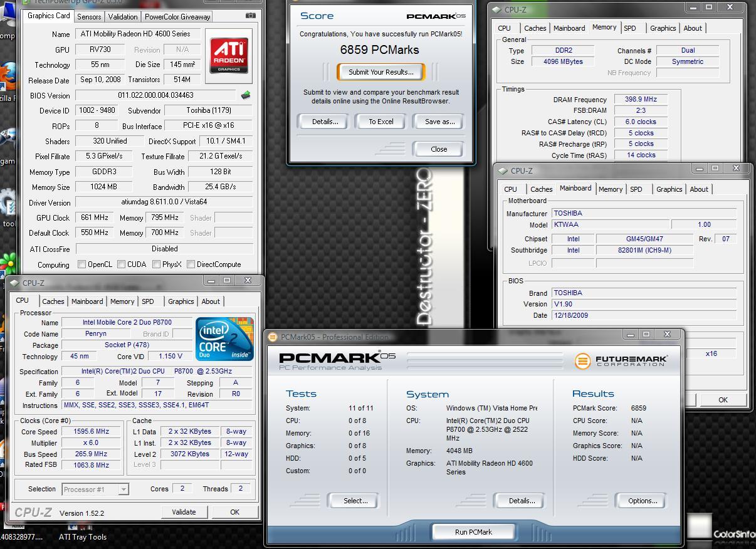The image size is (756, 549).
Task: Click the Instructions list MMX, SSE, SSE2
Action: pos(157,405)
